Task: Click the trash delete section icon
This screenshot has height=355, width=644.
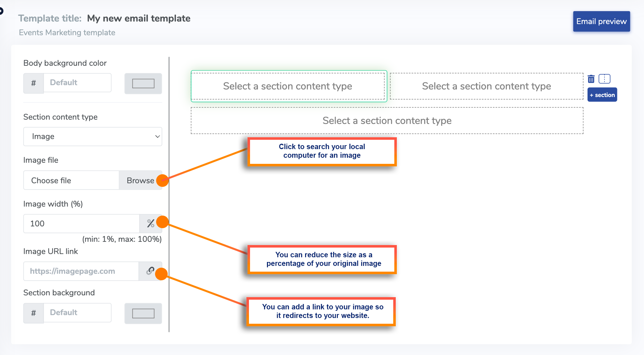Action: tap(591, 79)
